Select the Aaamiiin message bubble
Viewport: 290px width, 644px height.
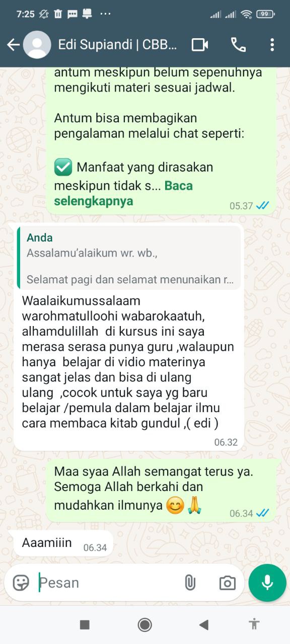[x=63, y=543]
